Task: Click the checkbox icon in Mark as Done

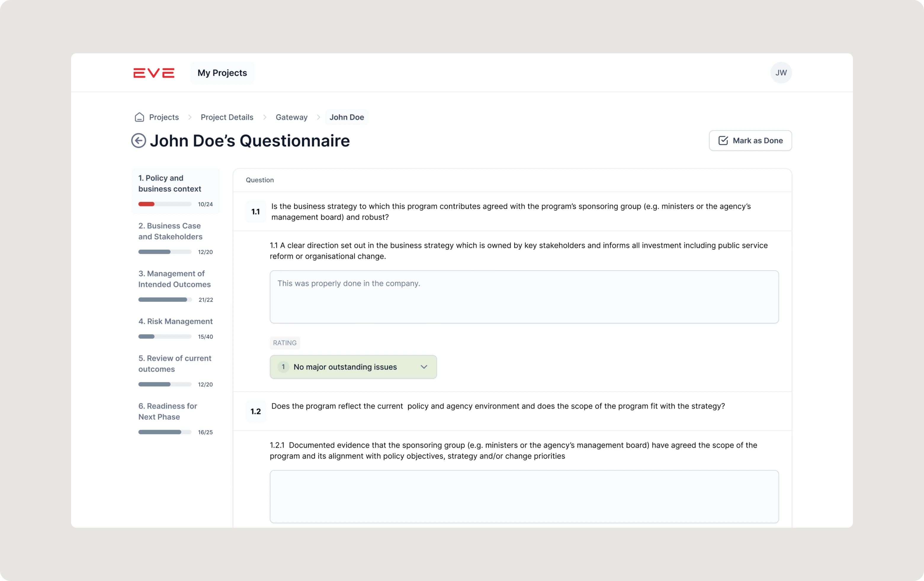Action: click(723, 140)
